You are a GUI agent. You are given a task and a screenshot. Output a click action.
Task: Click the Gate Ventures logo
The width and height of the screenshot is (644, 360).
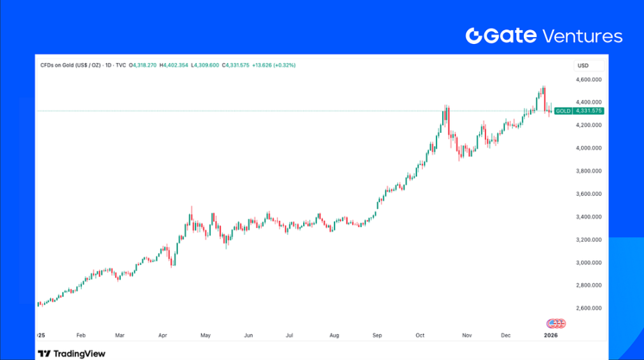tap(543, 36)
